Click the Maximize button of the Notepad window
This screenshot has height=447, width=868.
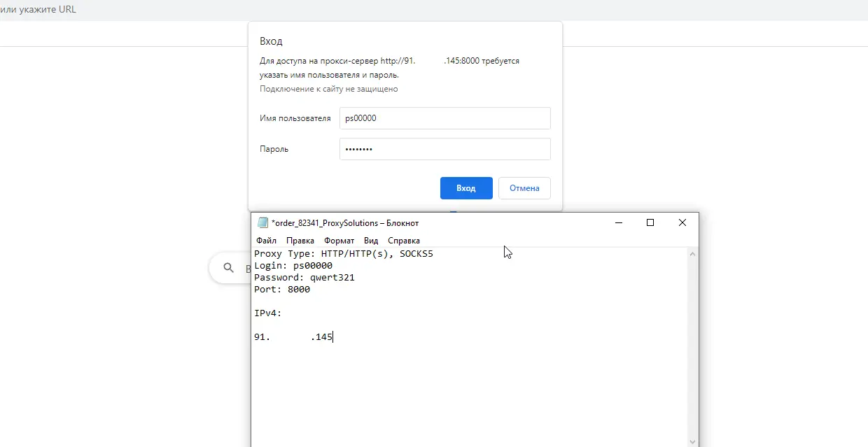(650, 222)
